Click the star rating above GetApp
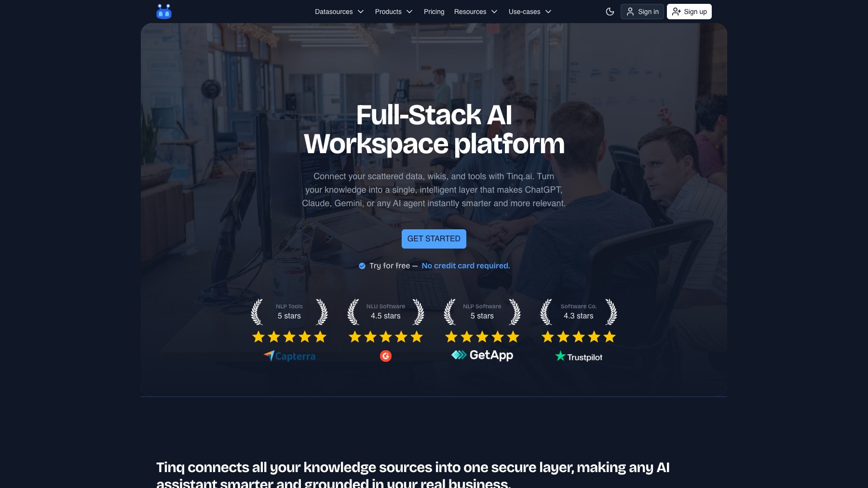The height and width of the screenshot is (488, 868). [482, 337]
